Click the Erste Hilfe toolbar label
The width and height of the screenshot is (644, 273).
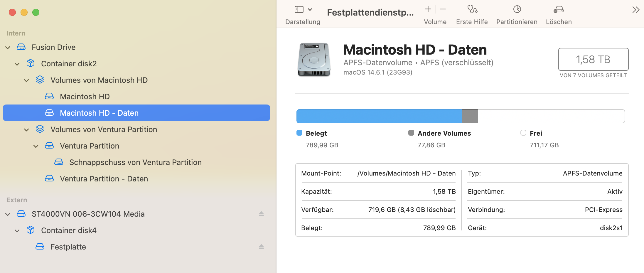coord(472,22)
